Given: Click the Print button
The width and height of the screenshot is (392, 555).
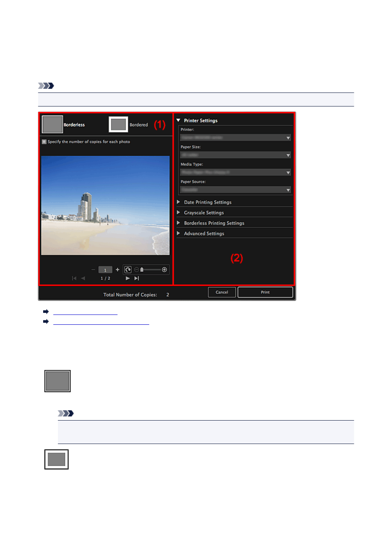Looking at the screenshot, I should (x=265, y=292).
